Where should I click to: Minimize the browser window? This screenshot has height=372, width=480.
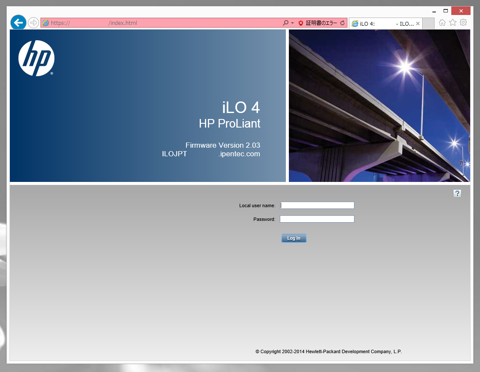tap(434, 11)
